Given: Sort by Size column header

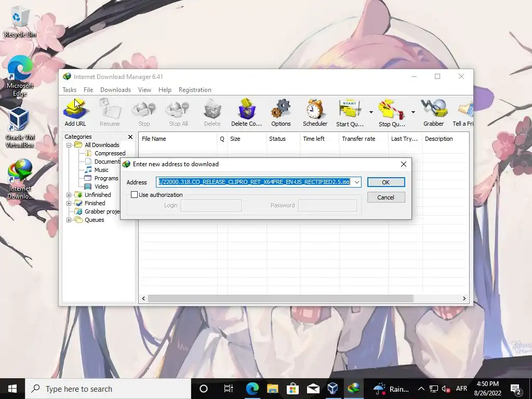Looking at the screenshot, I should pos(247,139).
